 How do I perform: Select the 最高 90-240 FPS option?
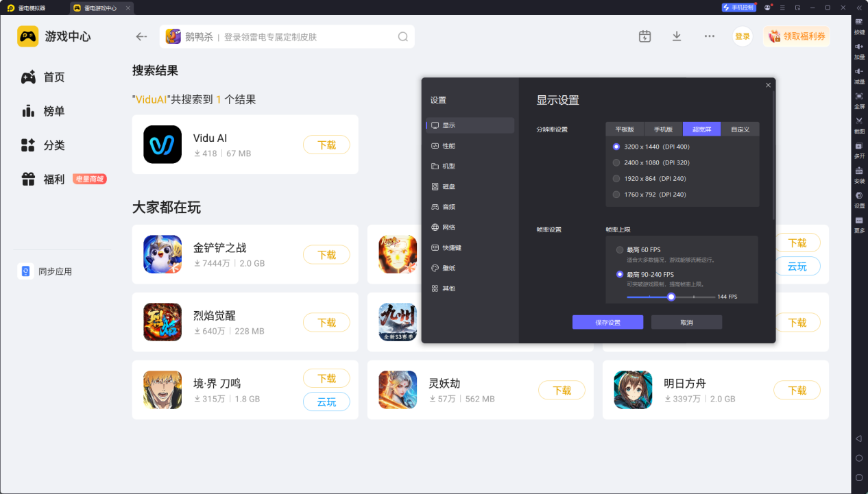pyautogui.click(x=645, y=274)
